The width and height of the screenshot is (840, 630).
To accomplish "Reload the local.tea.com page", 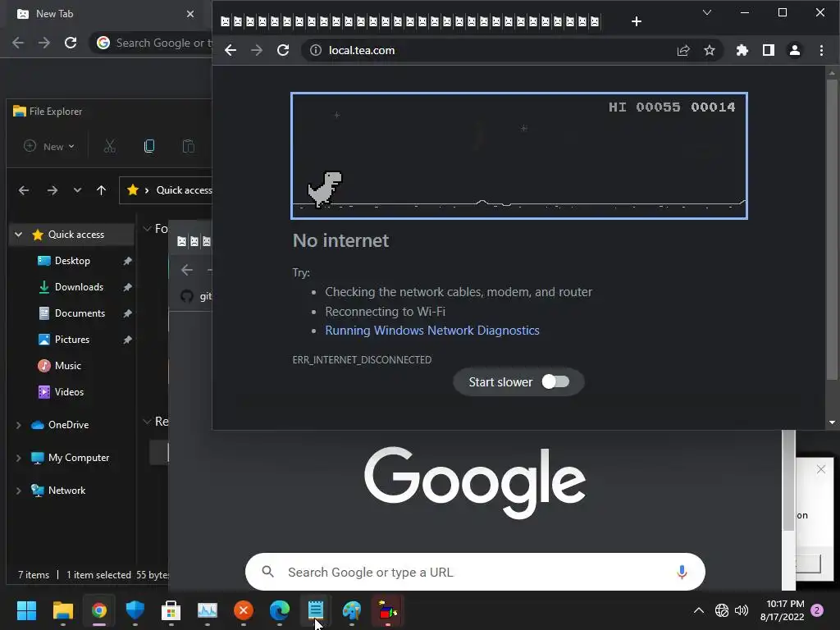I will coord(283,50).
